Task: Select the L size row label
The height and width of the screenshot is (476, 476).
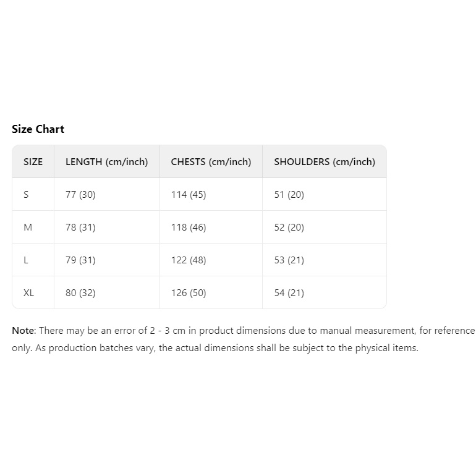Action: 26,260
